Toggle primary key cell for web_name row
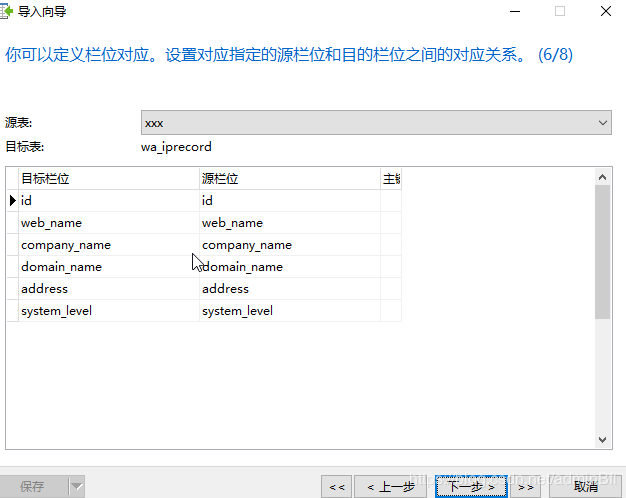The height and width of the screenshot is (498, 626). (x=391, y=222)
